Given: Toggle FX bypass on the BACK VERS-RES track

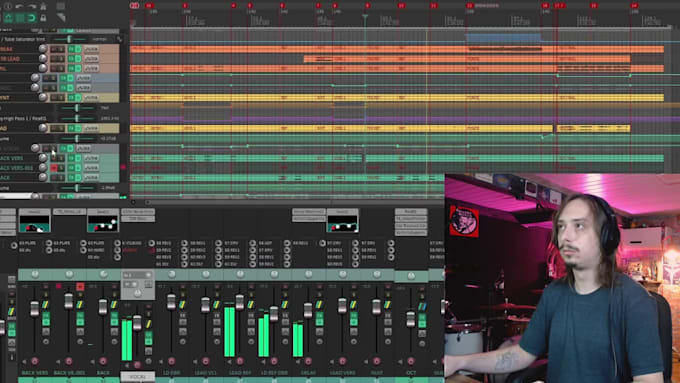Looking at the screenshot, I should pyautogui.click(x=78, y=168).
